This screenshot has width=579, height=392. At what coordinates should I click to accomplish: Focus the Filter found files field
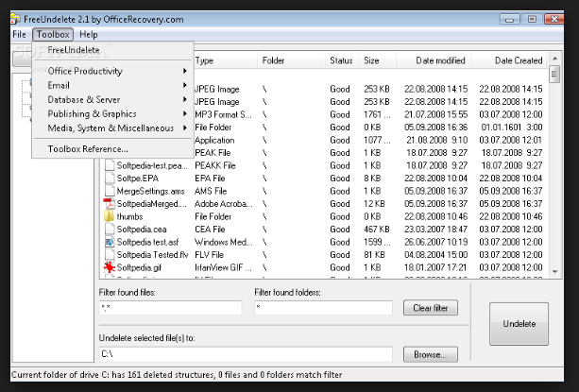coord(171,308)
